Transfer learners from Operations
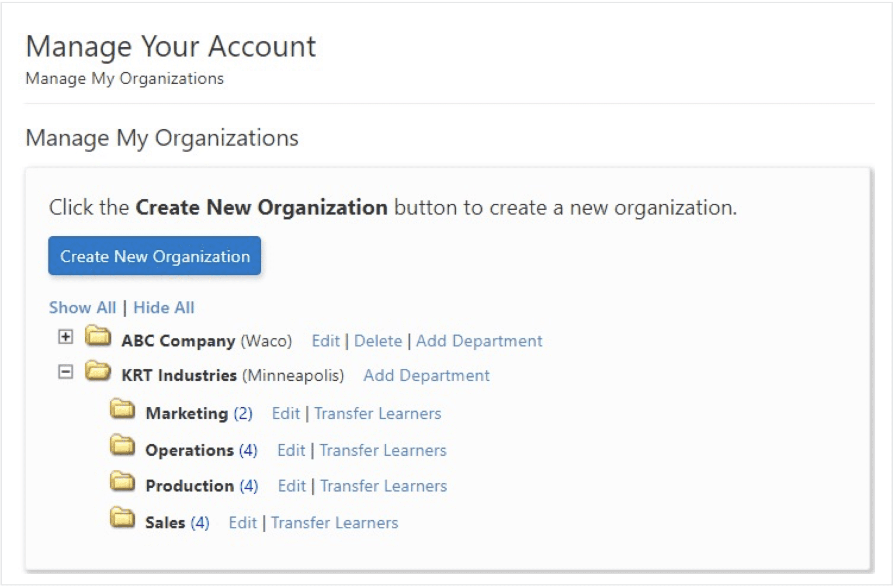 coord(383,450)
